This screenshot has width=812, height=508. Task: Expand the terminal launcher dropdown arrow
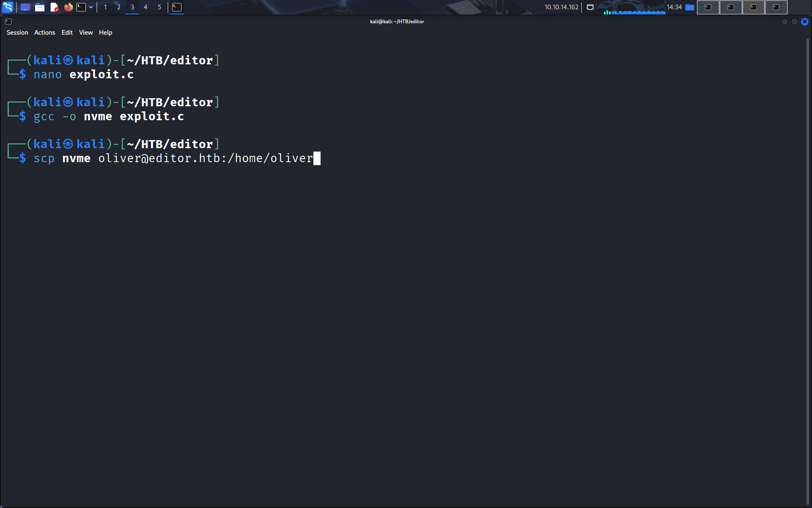[x=91, y=7]
